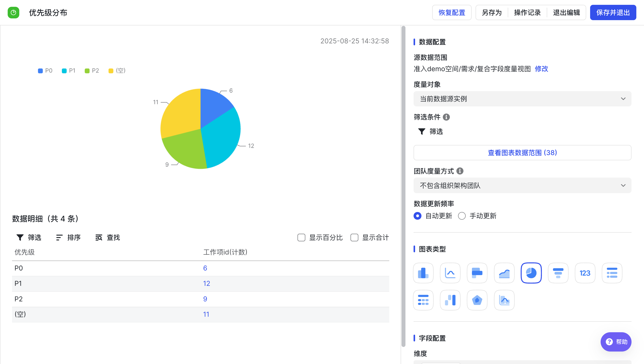Click the P0 cell in the table
The image size is (644, 364).
(18, 268)
